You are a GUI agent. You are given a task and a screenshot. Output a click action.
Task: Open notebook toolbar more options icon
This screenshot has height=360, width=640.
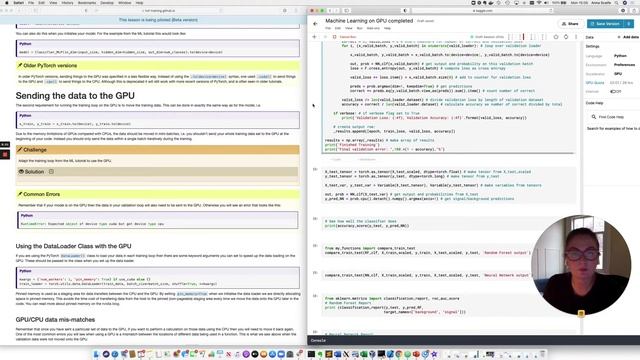pyautogui.click(x=576, y=37)
